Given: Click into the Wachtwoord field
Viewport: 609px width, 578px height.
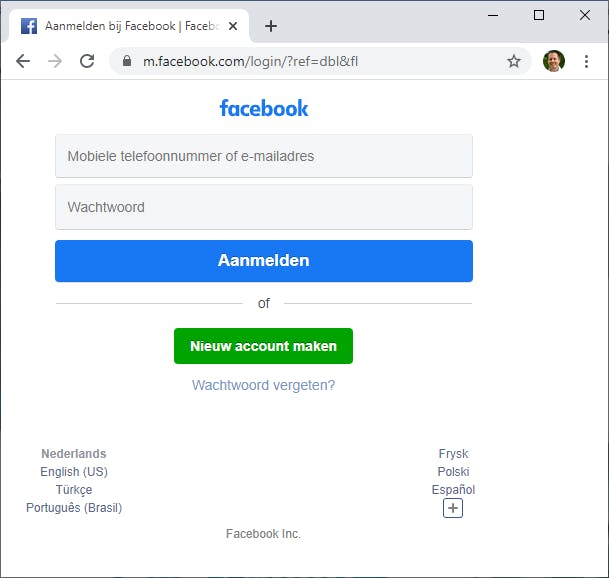Looking at the screenshot, I should [x=264, y=207].
